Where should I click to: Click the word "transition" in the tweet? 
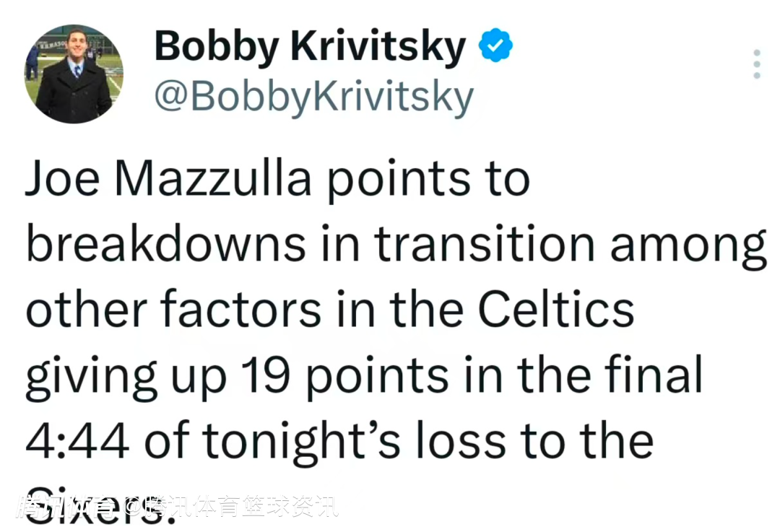pyautogui.click(x=485, y=244)
